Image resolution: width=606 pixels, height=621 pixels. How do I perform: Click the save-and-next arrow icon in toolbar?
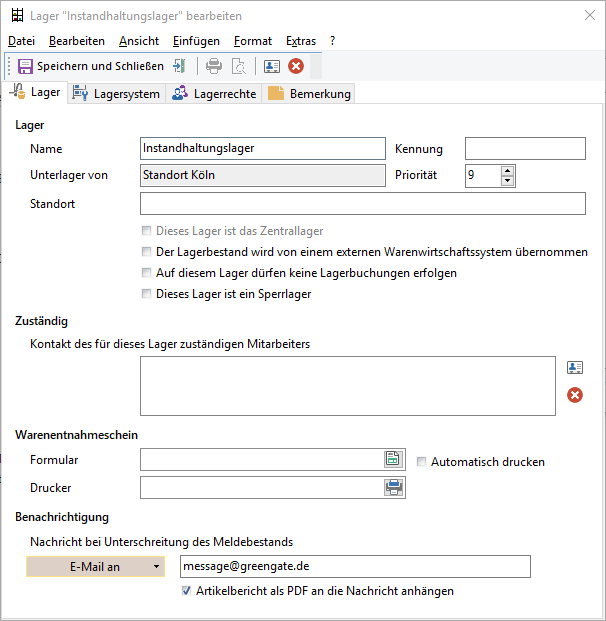(x=179, y=66)
